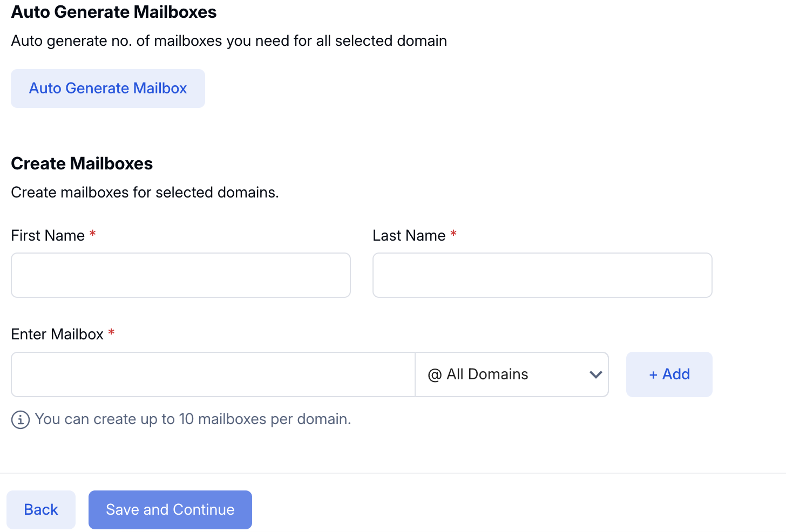Select the Auto Generate Mailboxes heading
The height and width of the screenshot is (532, 786).
click(x=113, y=12)
